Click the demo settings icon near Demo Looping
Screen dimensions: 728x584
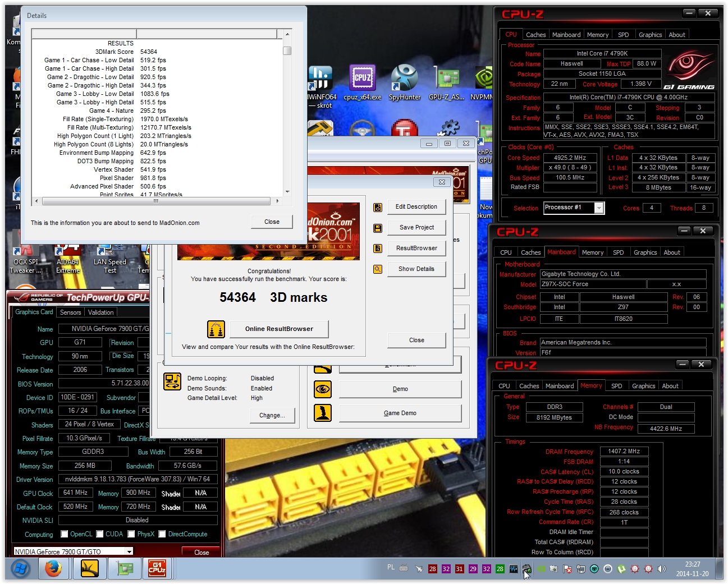[x=172, y=381]
